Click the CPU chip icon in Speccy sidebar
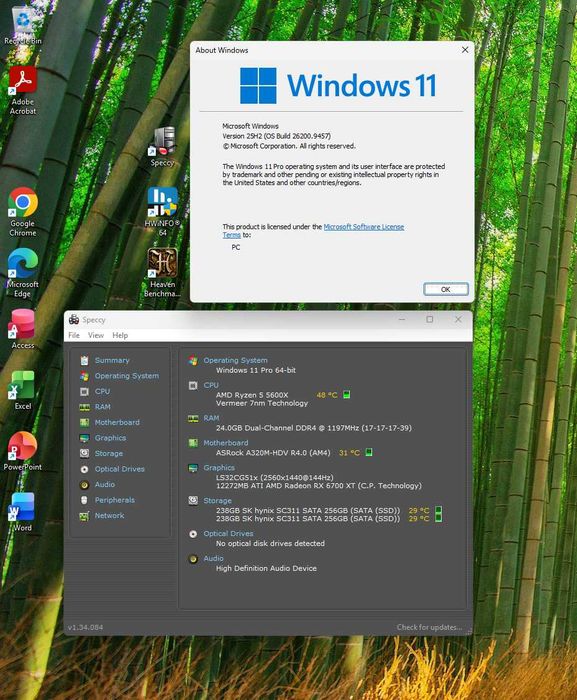 [84, 392]
